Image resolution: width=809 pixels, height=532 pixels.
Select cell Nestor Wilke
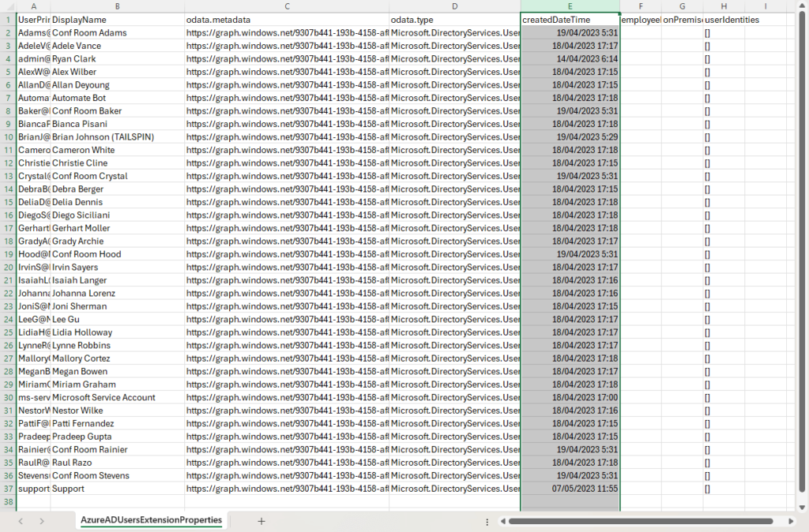118,410
